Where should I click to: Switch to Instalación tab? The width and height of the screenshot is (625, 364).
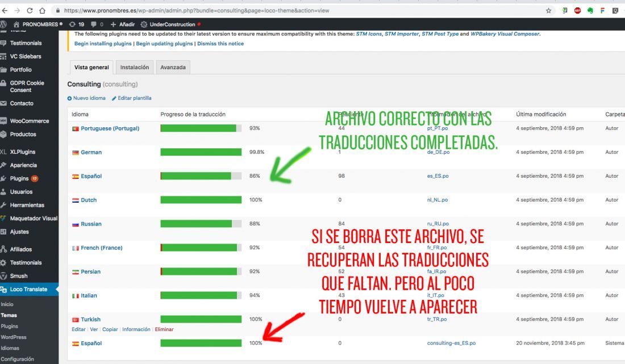tap(135, 68)
